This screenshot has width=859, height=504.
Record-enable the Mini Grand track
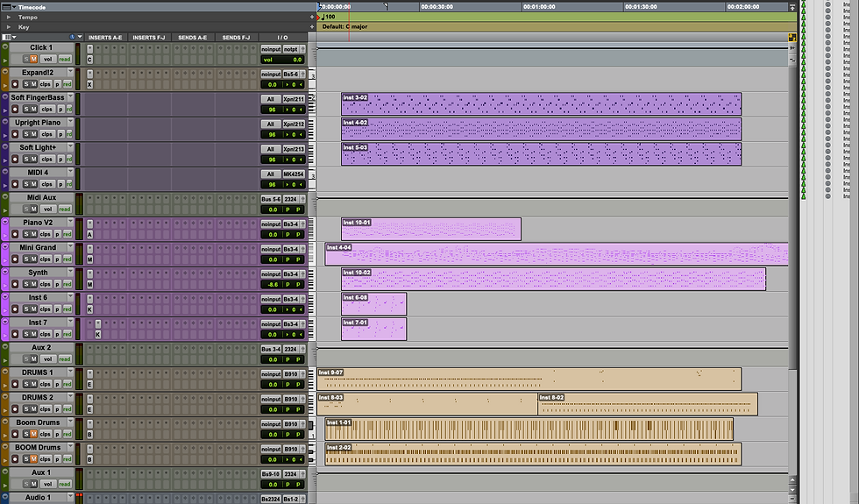click(15, 259)
